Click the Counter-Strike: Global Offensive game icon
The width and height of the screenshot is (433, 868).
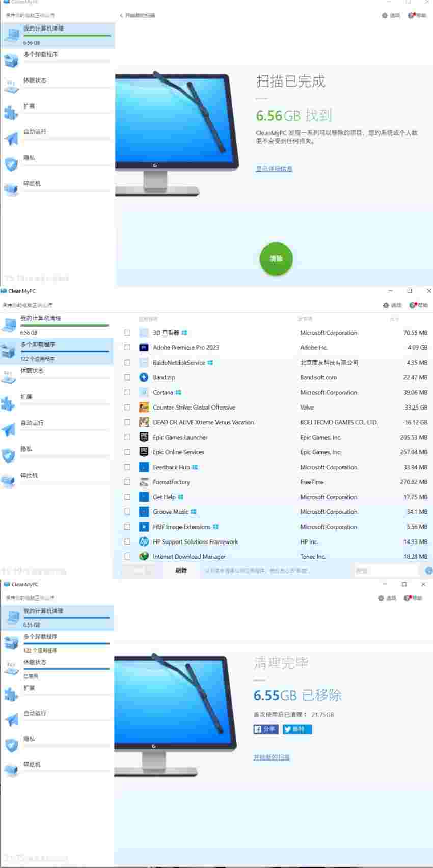(144, 408)
